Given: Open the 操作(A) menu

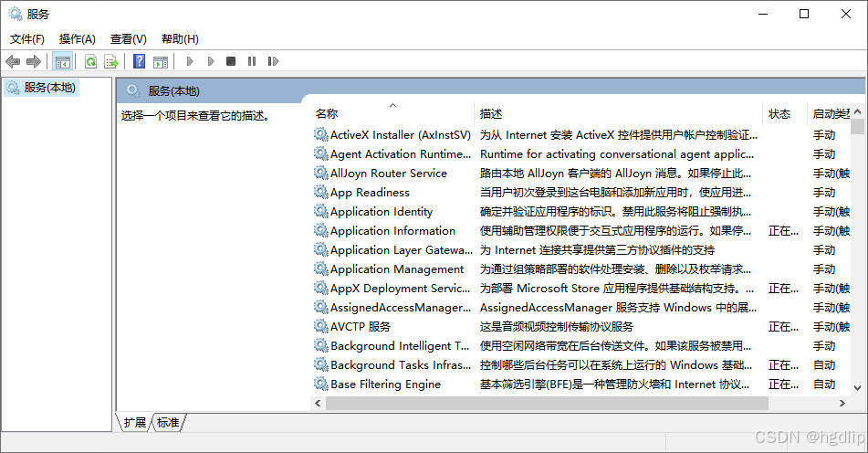Looking at the screenshot, I should click(78, 38).
